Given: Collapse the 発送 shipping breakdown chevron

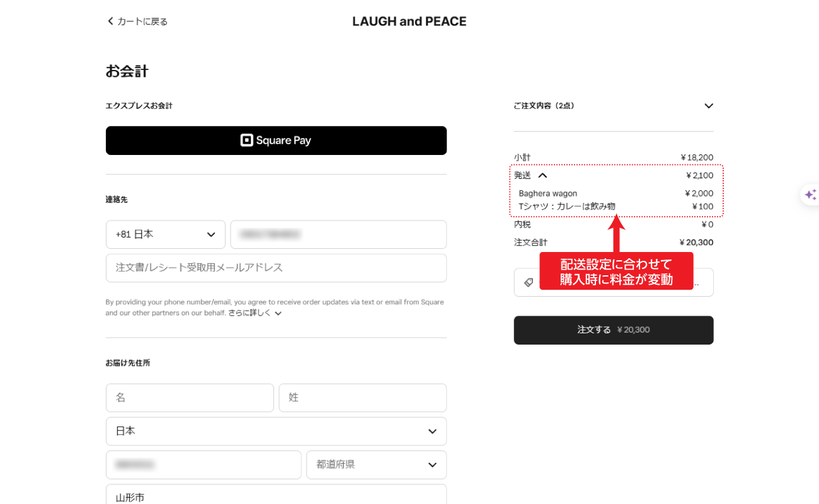Looking at the screenshot, I should click(542, 176).
